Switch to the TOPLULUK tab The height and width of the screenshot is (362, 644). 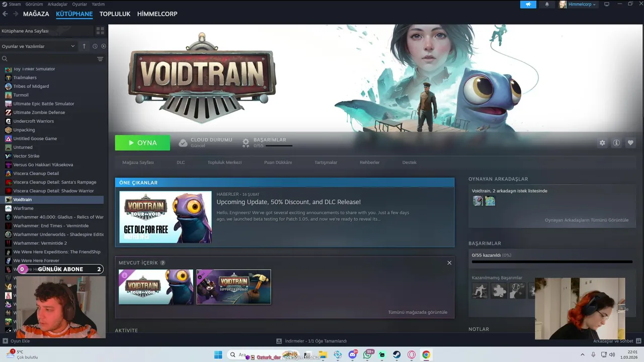[x=115, y=14]
